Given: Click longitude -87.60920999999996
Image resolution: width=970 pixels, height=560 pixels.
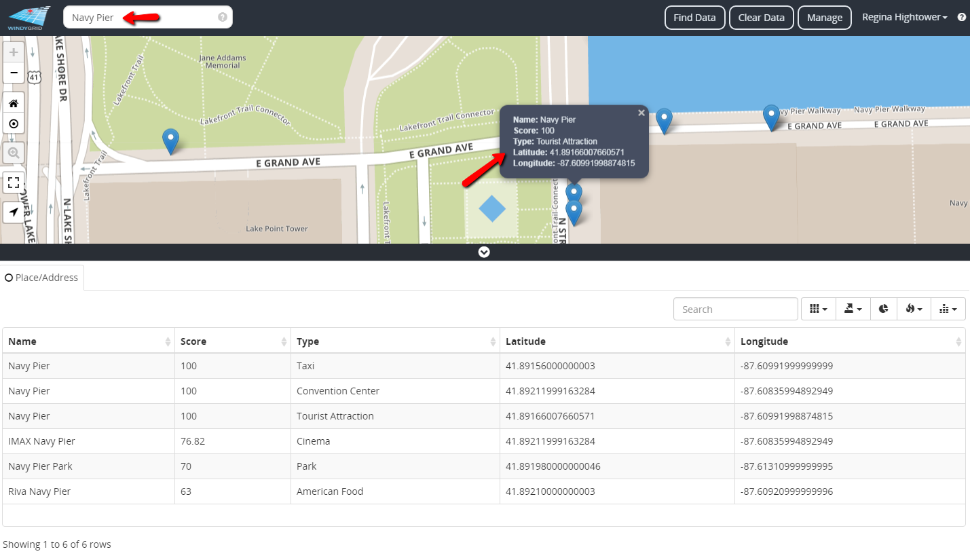Looking at the screenshot, I should point(787,491).
